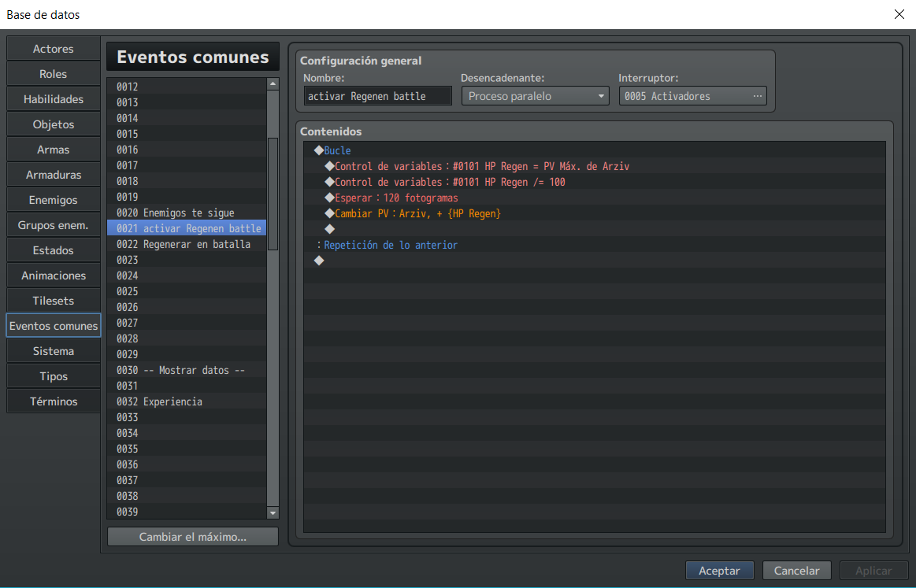This screenshot has height=588, width=916.
Task: Select the Enemigos tab
Action: tap(53, 200)
